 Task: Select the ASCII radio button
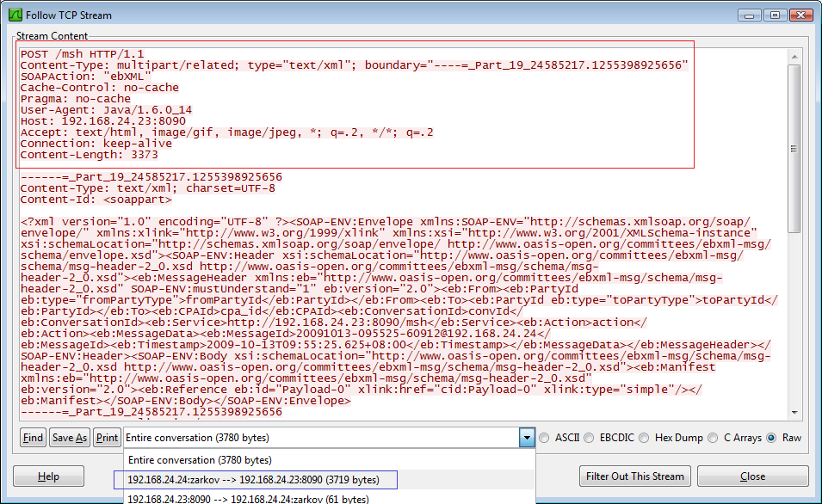click(544, 438)
